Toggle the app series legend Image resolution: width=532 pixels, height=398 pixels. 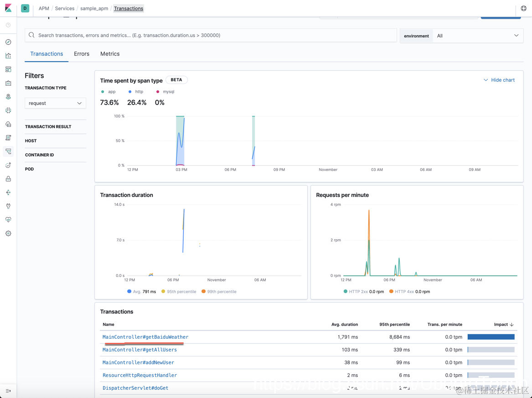click(108, 92)
